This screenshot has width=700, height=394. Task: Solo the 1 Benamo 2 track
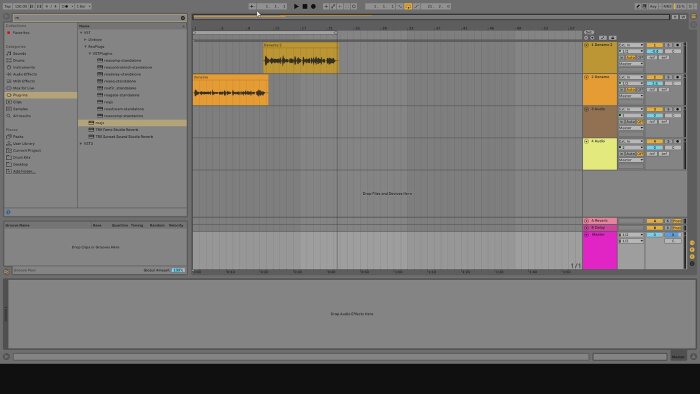[x=668, y=45]
